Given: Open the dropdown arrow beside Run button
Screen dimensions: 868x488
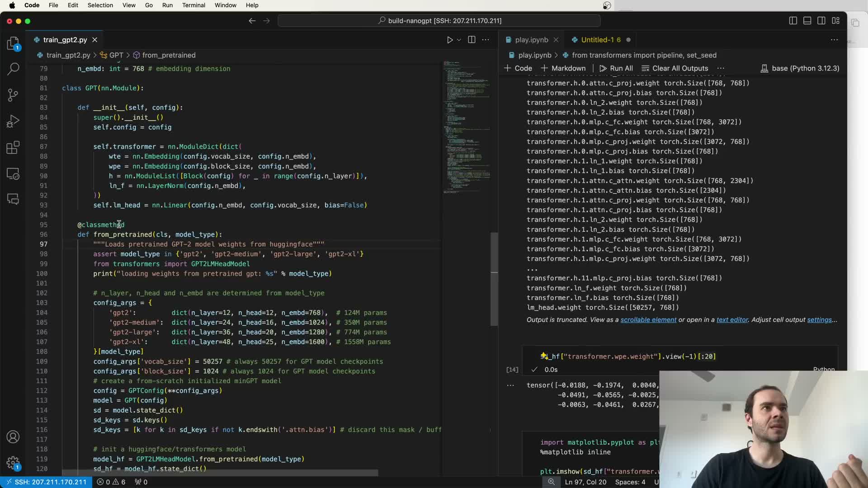Looking at the screenshot, I should pyautogui.click(x=459, y=40).
